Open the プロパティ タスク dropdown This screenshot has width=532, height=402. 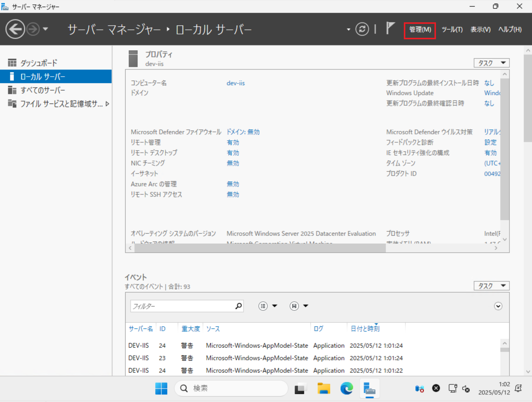pyautogui.click(x=492, y=63)
